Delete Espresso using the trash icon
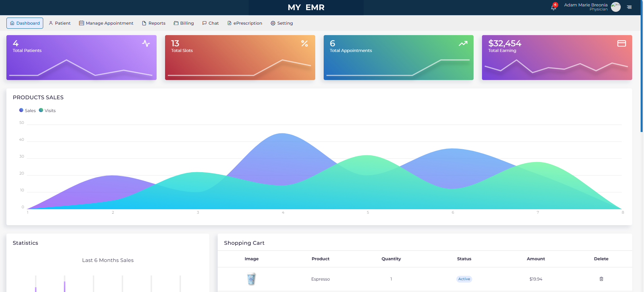644x292 pixels. click(601, 279)
